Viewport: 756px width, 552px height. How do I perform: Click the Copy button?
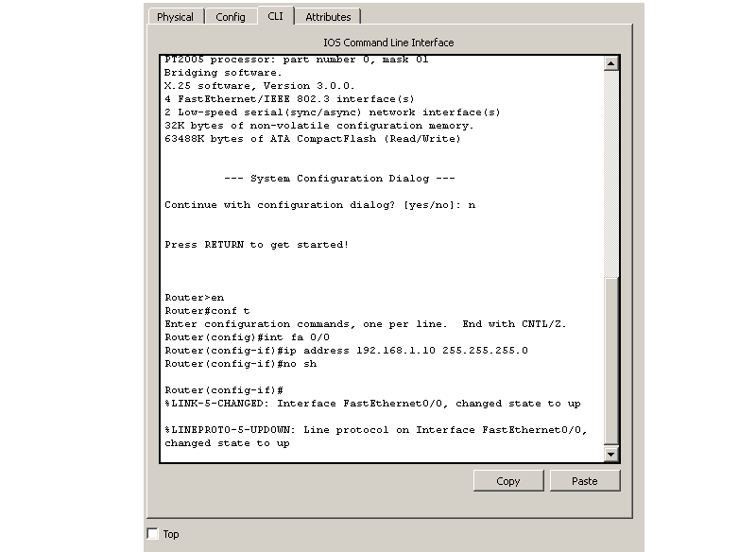click(508, 481)
